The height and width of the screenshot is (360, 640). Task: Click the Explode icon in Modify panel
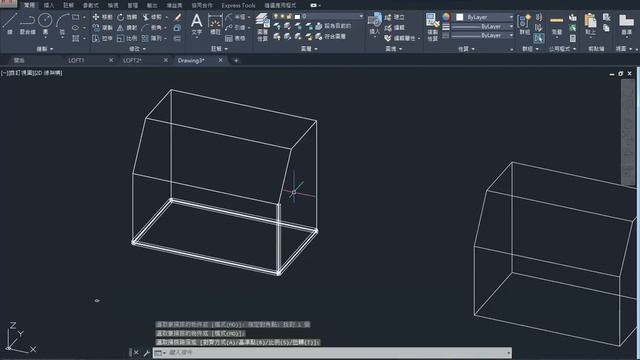coord(177,28)
